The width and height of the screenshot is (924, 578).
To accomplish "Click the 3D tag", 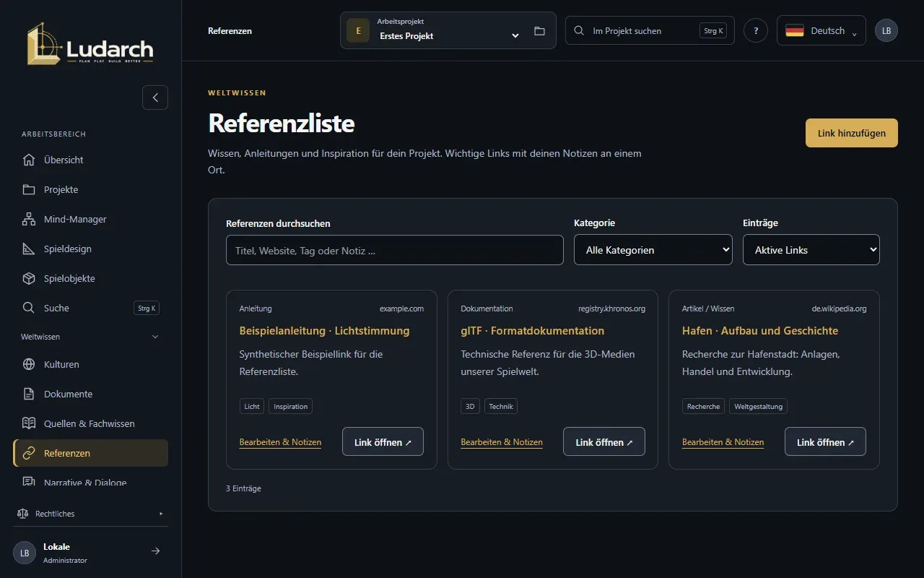I will 470,407.
